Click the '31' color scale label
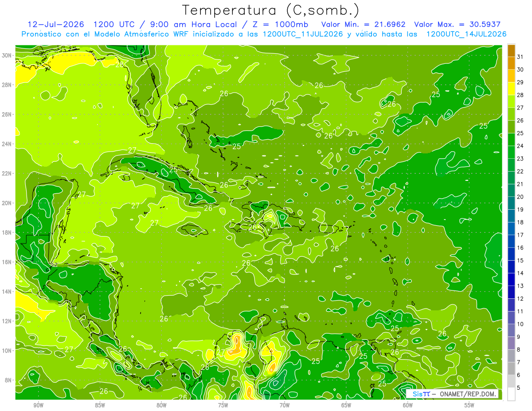 pos(520,57)
